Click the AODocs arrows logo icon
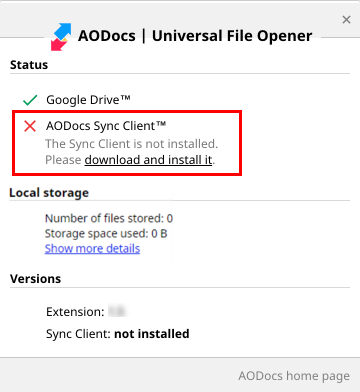Image resolution: width=360 pixels, height=392 pixels. coord(61,37)
